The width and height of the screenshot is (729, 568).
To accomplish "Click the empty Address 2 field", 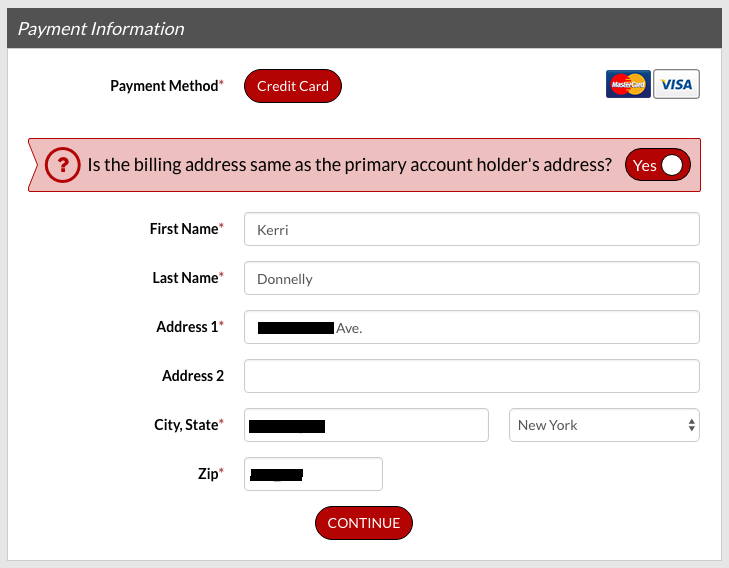I will click(471, 376).
